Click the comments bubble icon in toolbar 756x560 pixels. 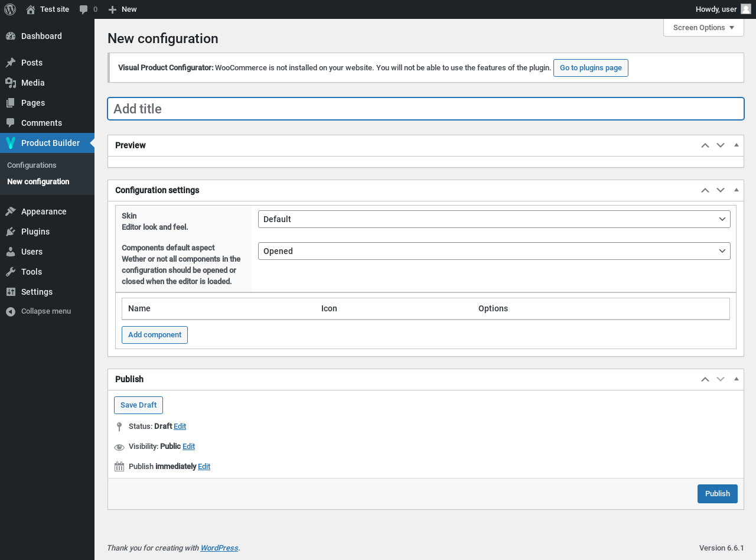pos(84,9)
